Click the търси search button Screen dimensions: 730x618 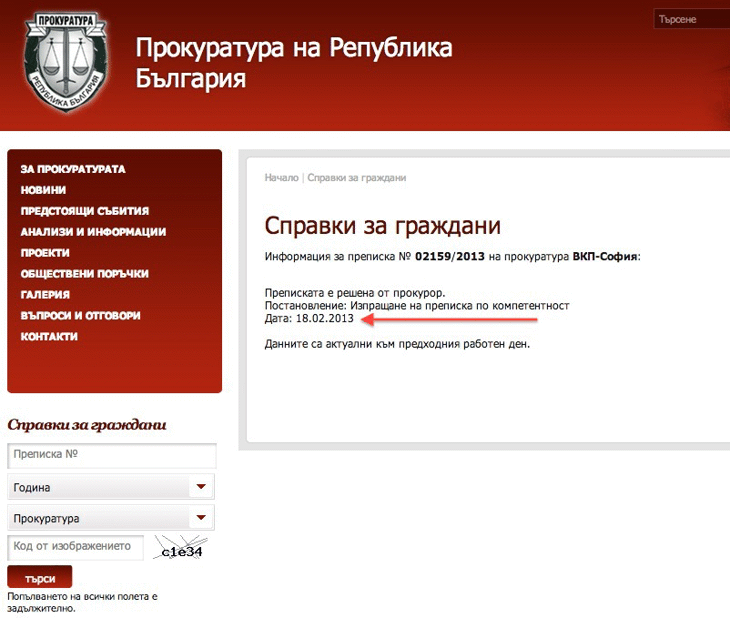pos(40,577)
